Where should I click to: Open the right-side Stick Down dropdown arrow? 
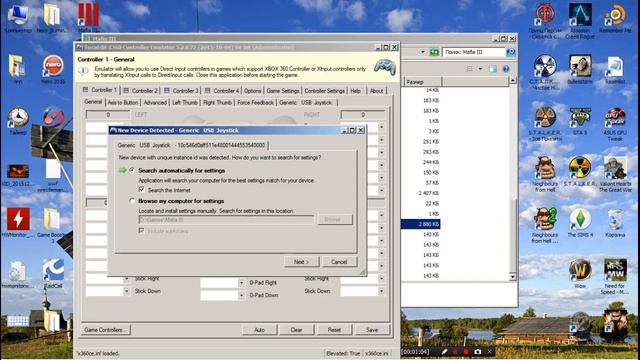coord(382,291)
